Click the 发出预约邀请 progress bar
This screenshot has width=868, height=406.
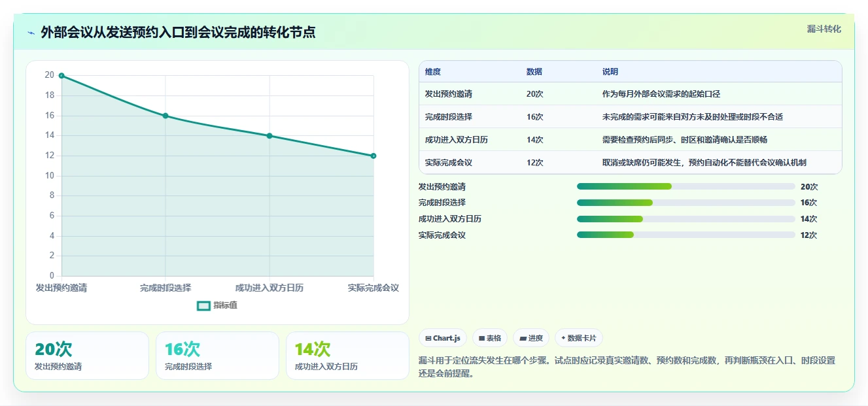click(686, 186)
